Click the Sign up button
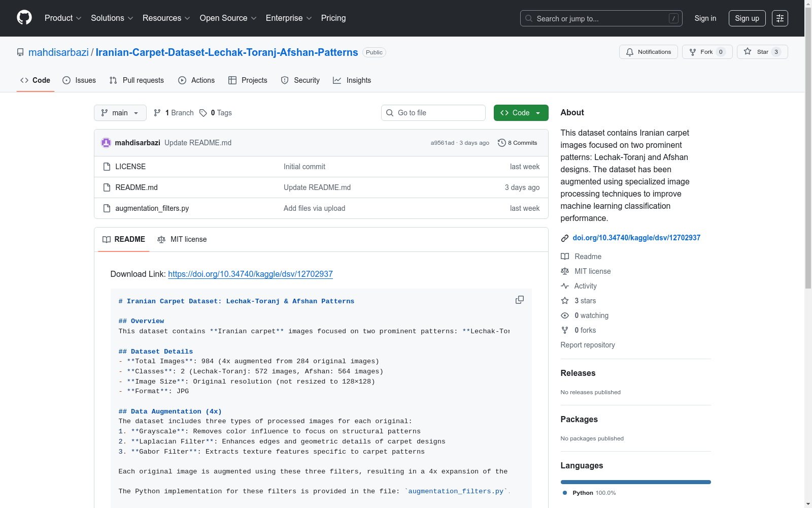The image size is (812, 508). coord(747,18)
